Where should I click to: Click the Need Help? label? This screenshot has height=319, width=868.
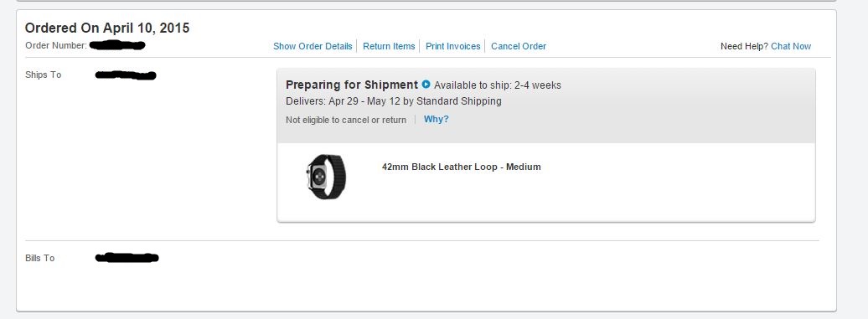745,46
